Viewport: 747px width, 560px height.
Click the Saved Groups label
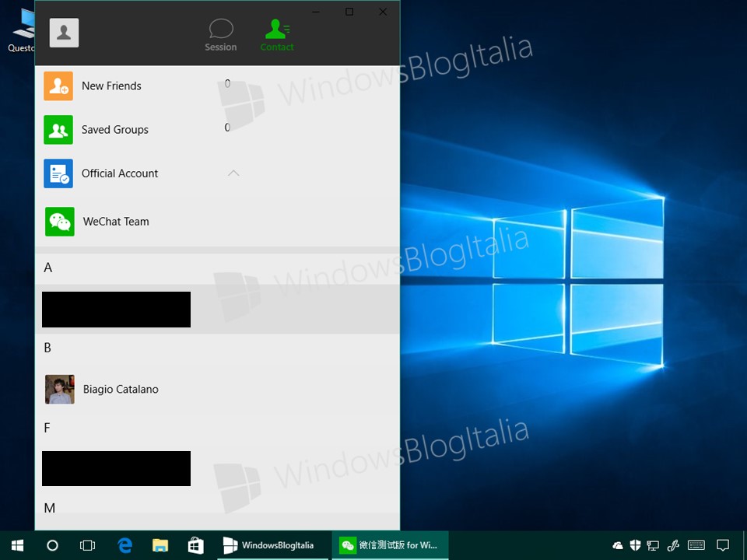pos(115,130)
